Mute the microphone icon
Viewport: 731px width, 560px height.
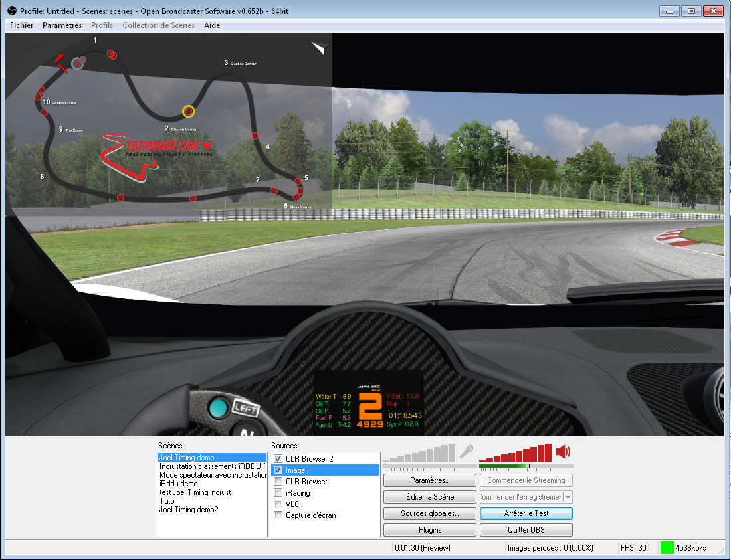point(467,452)
